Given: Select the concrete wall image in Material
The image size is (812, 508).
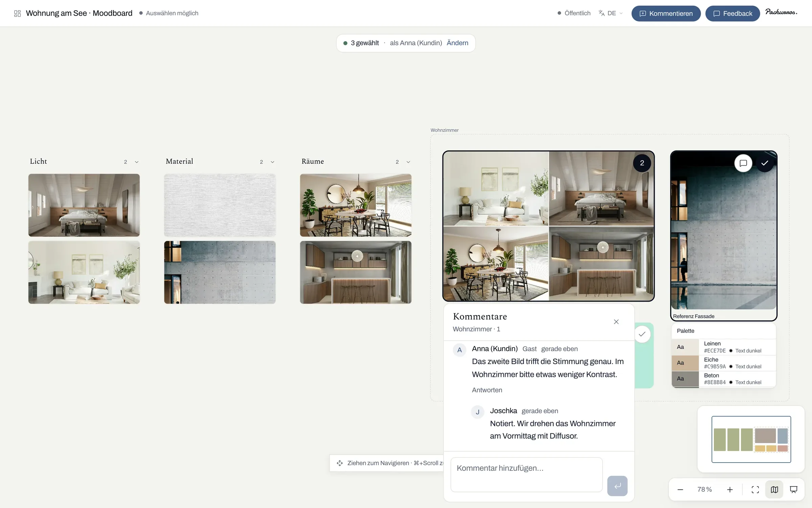Looking at the screenshot, I should tap(220, 272).
